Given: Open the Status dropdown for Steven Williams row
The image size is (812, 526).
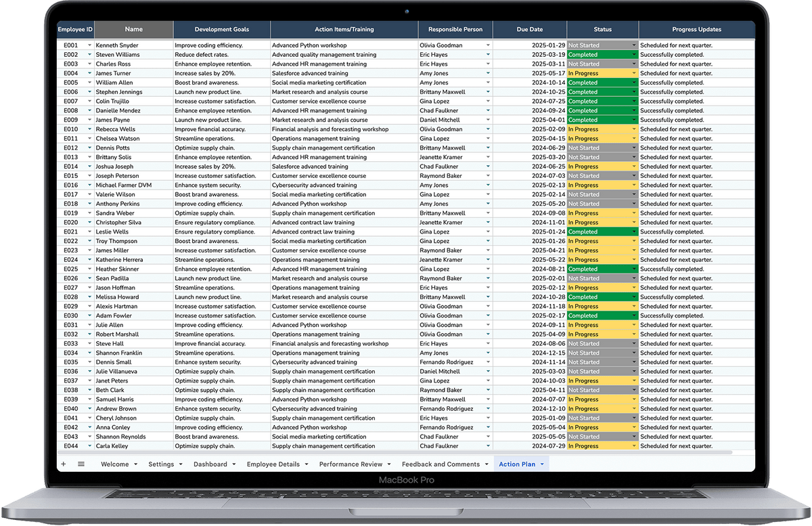Looking at the screenshot, I should (634, 55).
